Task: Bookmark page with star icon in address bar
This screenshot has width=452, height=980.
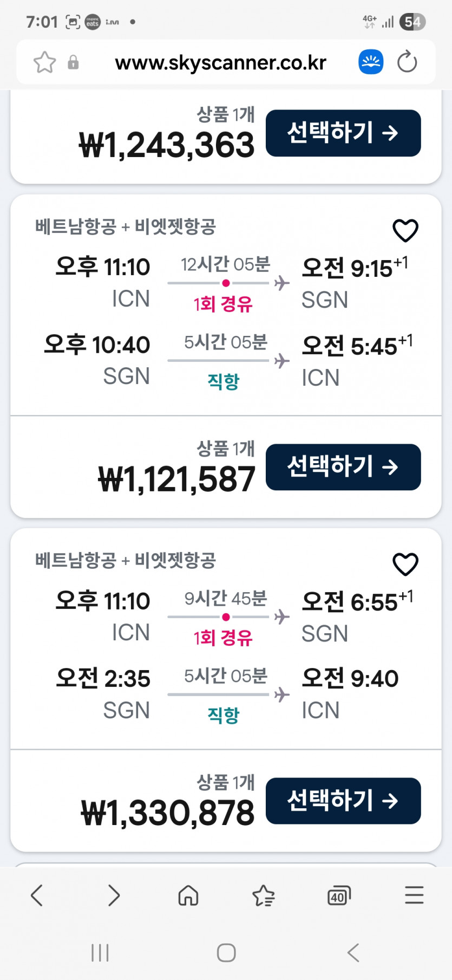Action: pos(44,62)
